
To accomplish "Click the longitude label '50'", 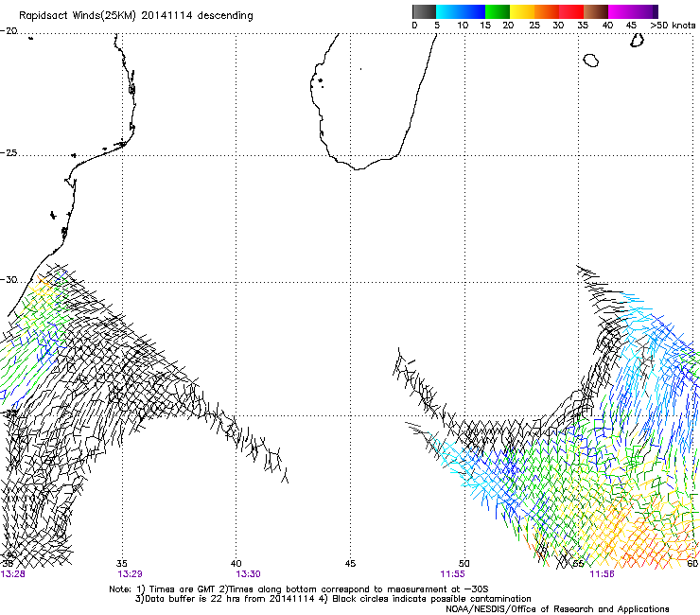I will pyautogui.click(x=464, y=564).
